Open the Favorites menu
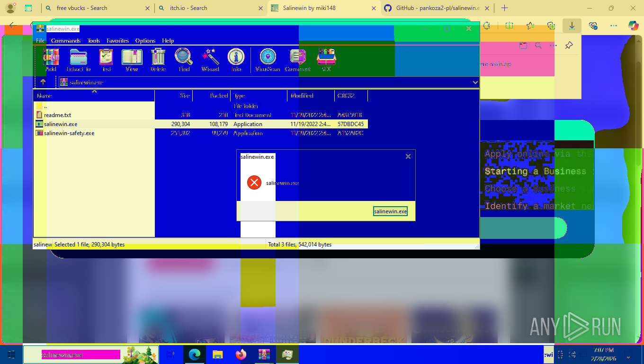Screen dimensions: 644x364 [118, 41]
